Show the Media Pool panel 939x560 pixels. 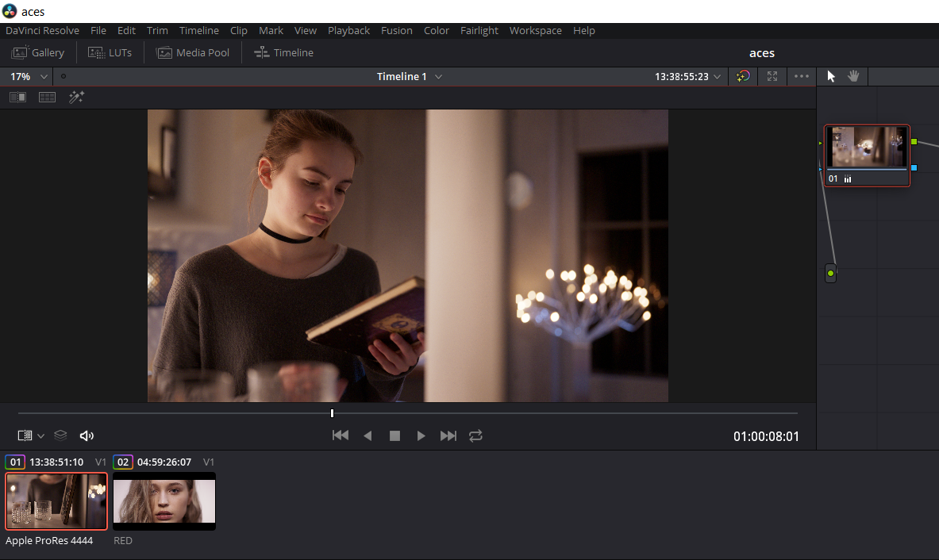pos(193,52)
